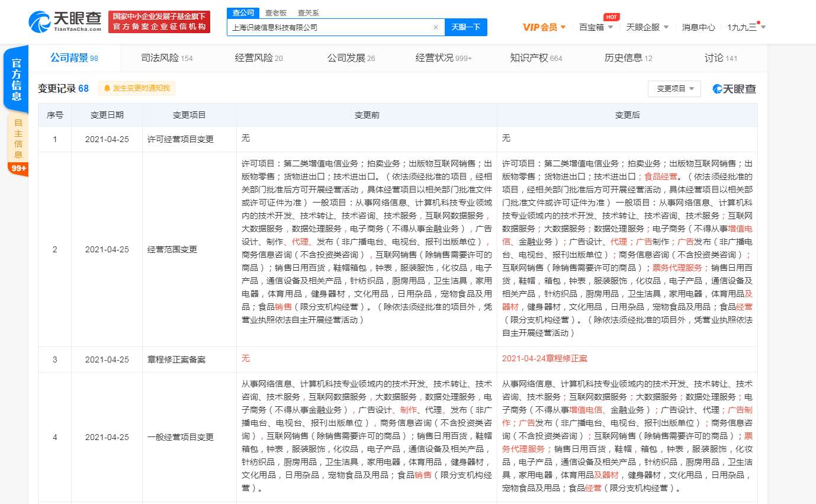Click the 2021-04-24章程修正案 text

click(x=545, y=359)
